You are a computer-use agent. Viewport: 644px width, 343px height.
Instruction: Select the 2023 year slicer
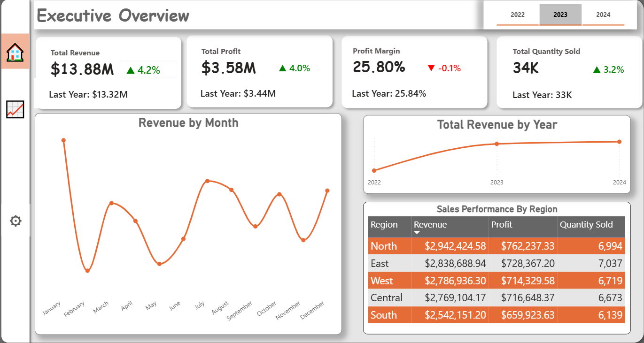pos(560,15)
